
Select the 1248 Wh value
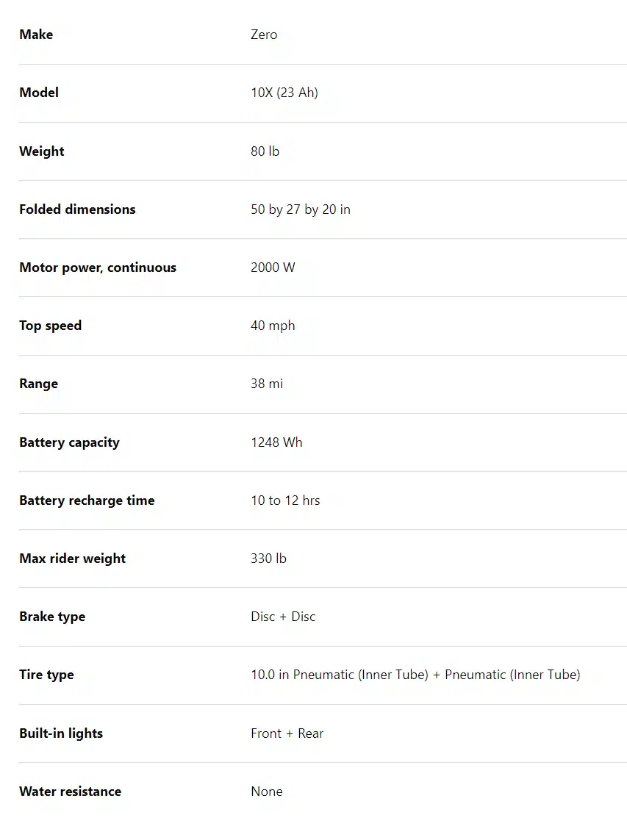click(276, 442)
